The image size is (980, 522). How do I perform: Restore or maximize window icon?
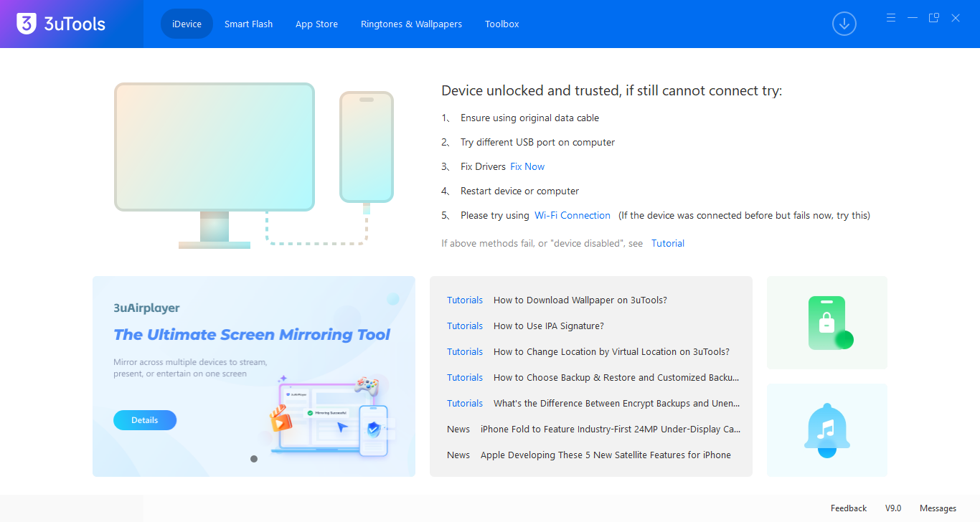coord(933,18)
